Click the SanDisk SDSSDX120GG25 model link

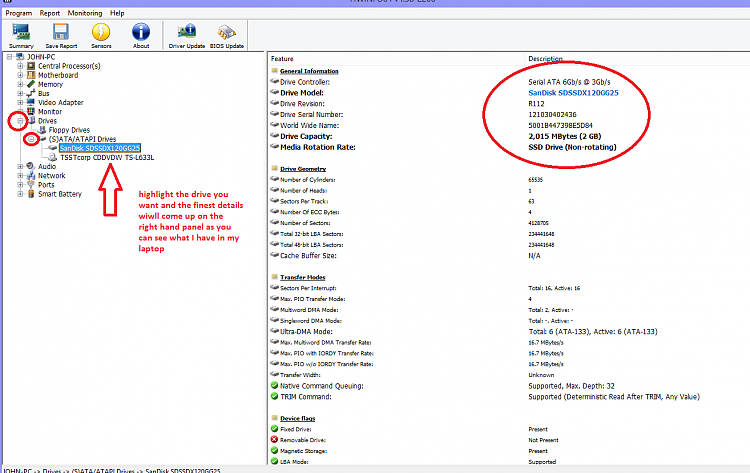point(573,93)
